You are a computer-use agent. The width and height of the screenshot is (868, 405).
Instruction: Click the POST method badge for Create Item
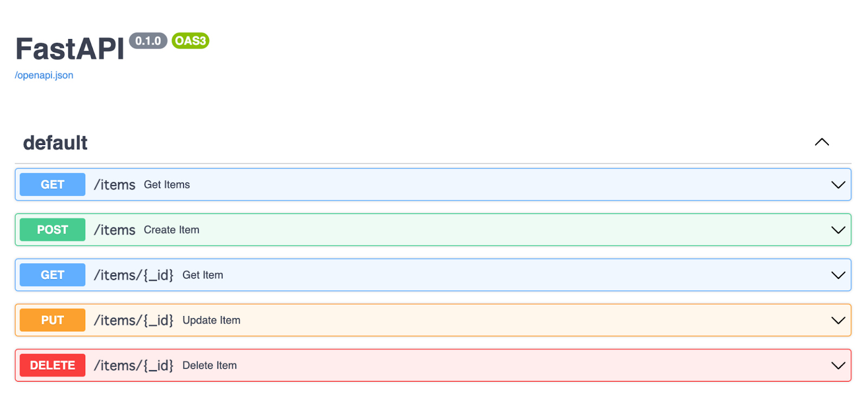[53, 230]
